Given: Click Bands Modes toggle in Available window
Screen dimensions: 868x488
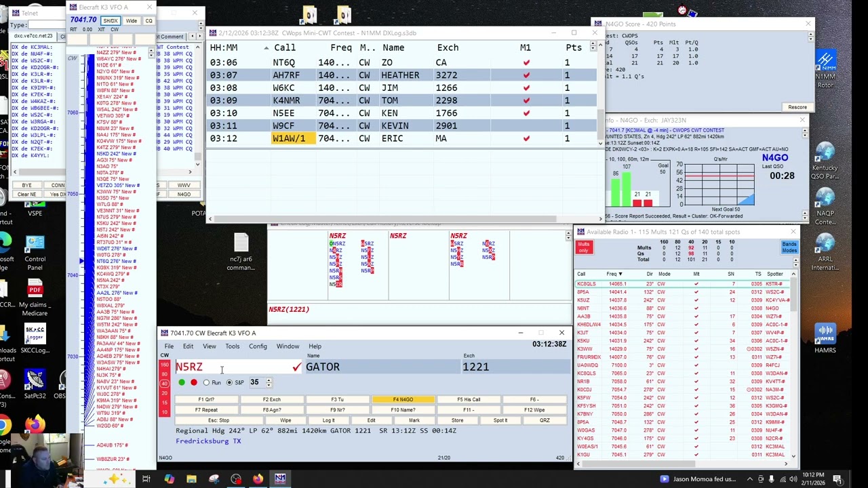Looking at the screenshot, I should coord(789,247).
